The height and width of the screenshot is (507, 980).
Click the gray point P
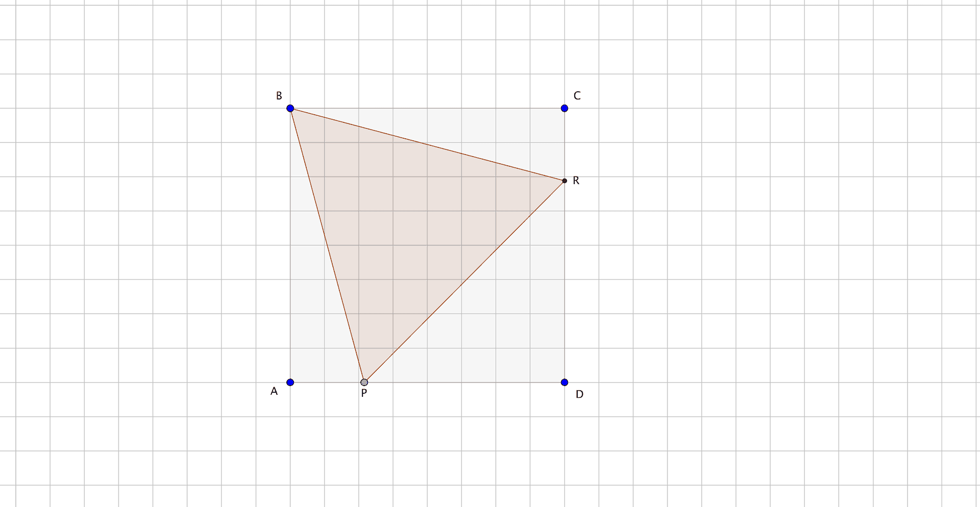point(364,382)
